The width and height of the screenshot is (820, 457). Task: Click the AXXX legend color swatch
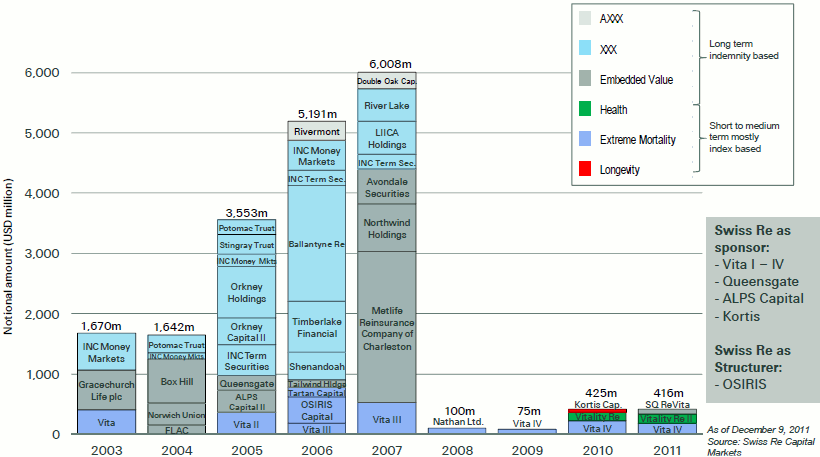coord(586,18)
